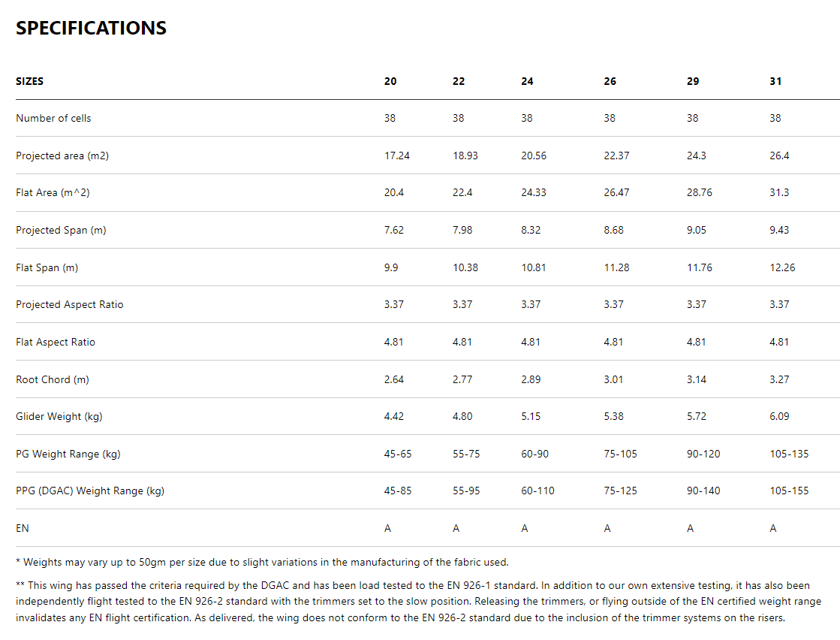
Task: Select Glider Weight value 5.72
Action: [697, 416]
